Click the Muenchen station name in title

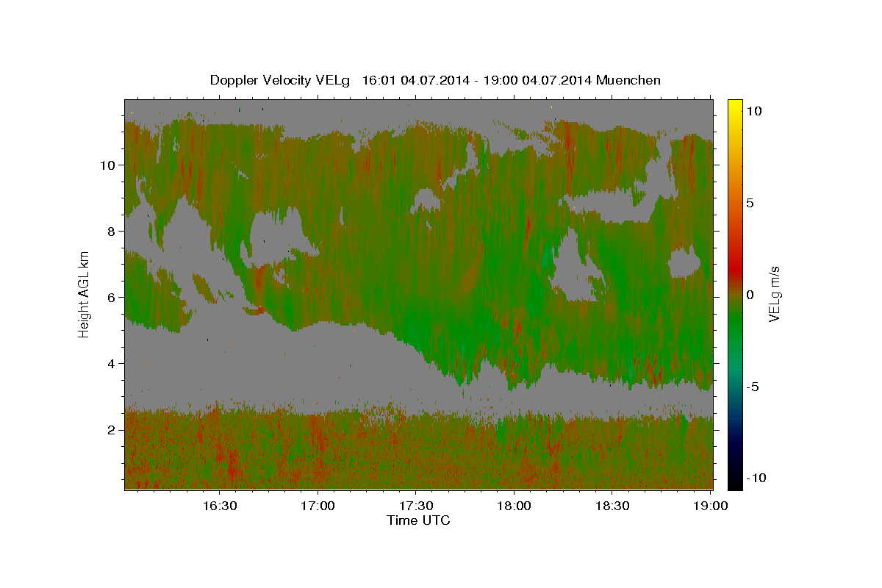click(628, 80)
